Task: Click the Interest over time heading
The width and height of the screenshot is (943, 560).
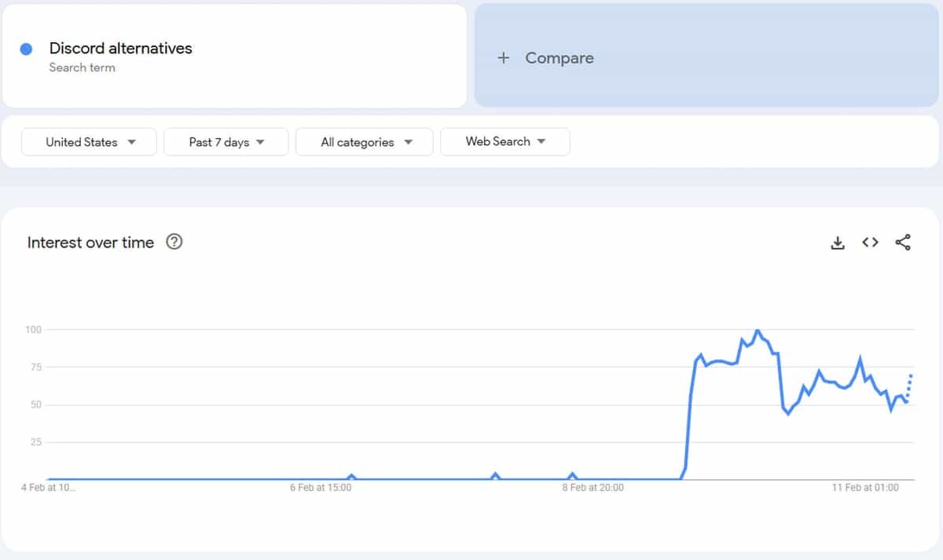Action: [x=90, y=243]
